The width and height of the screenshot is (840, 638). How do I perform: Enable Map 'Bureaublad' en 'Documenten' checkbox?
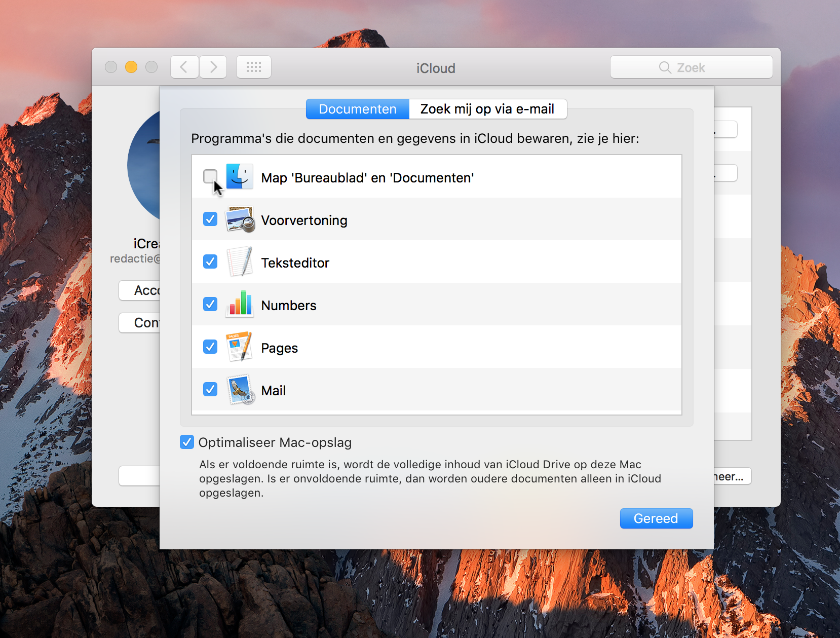pos(210,176)
